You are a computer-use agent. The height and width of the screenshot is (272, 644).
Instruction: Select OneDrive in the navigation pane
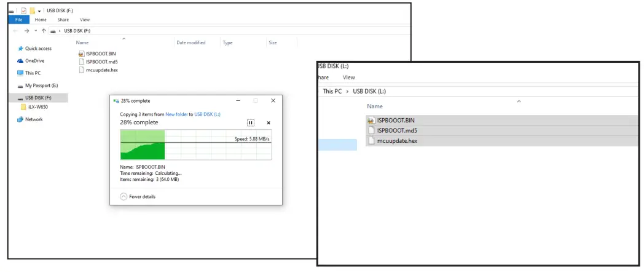coord(35,61)
